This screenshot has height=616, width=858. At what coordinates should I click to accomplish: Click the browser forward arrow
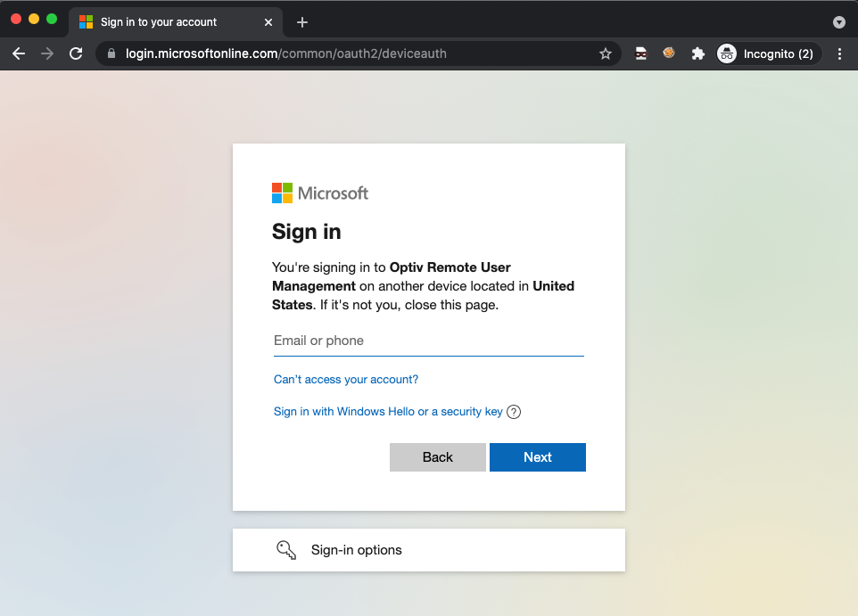(47, 53)
